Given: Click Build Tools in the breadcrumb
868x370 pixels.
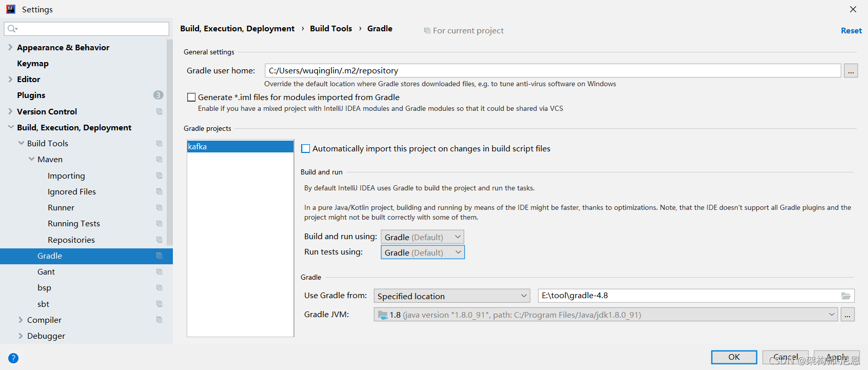Looking at the screenshot, I should 331,28.
